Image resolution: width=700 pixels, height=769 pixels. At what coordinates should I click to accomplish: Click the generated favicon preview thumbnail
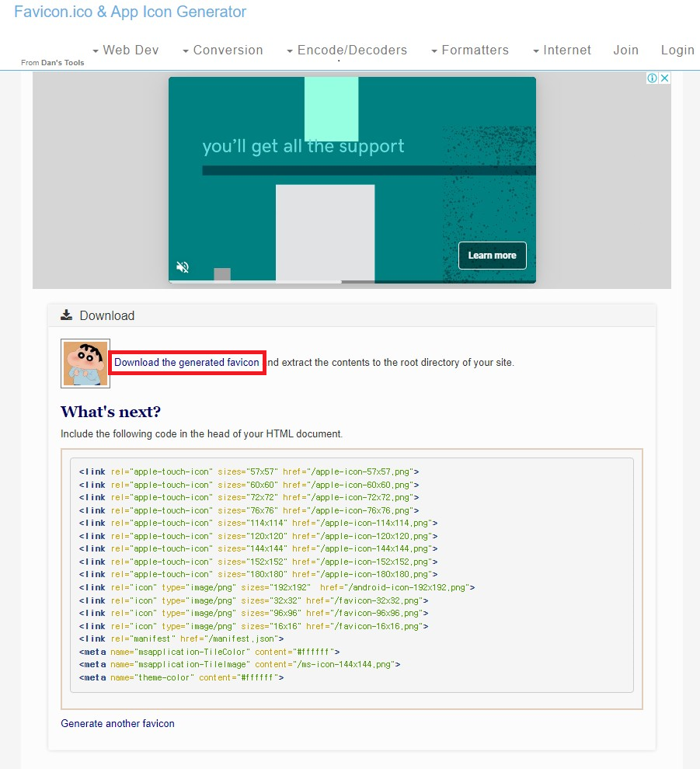click(85, 364)
